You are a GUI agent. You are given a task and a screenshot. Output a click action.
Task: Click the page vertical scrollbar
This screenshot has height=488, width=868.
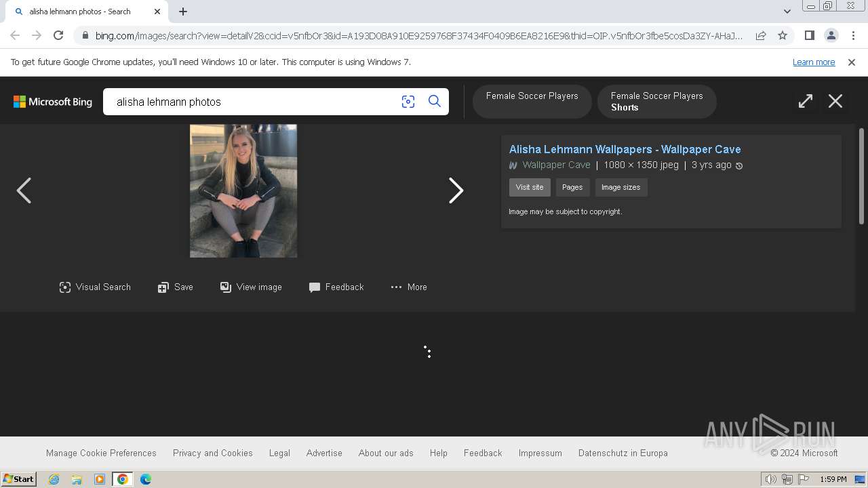(x=862, y=176)
